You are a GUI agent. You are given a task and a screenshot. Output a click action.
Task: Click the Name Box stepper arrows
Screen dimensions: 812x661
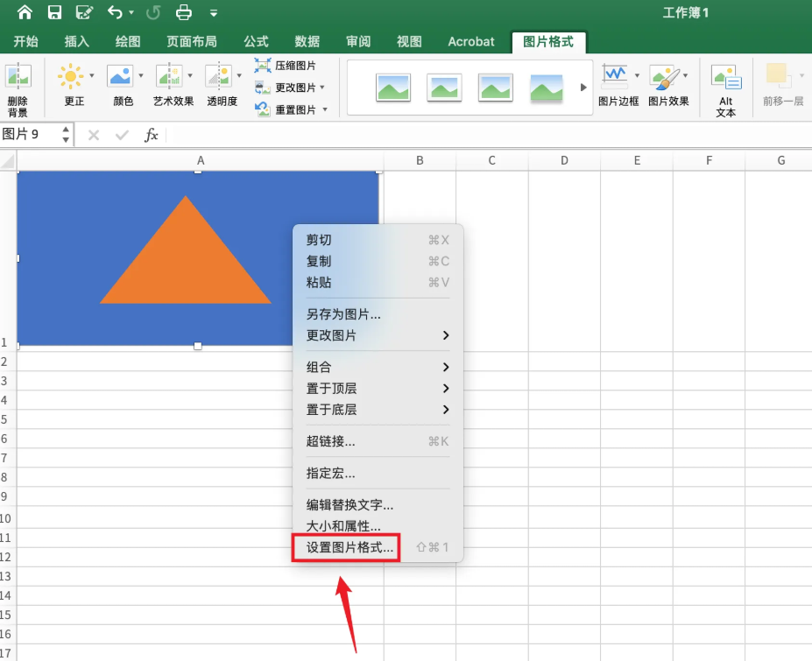pos(66,135)
